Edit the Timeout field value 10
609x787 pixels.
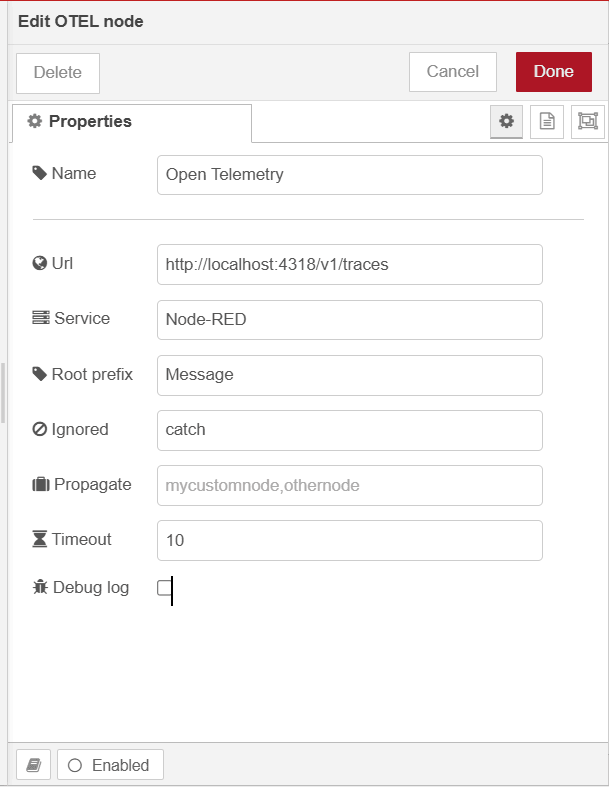349,541
